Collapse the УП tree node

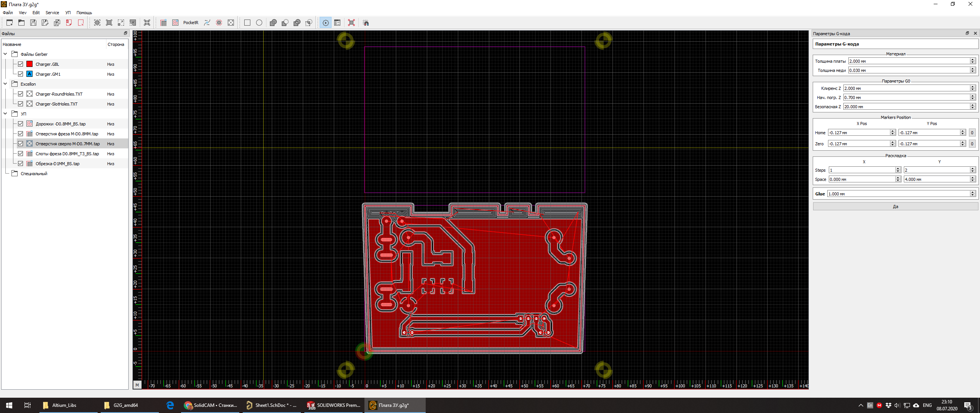click(x=5, y=114)
